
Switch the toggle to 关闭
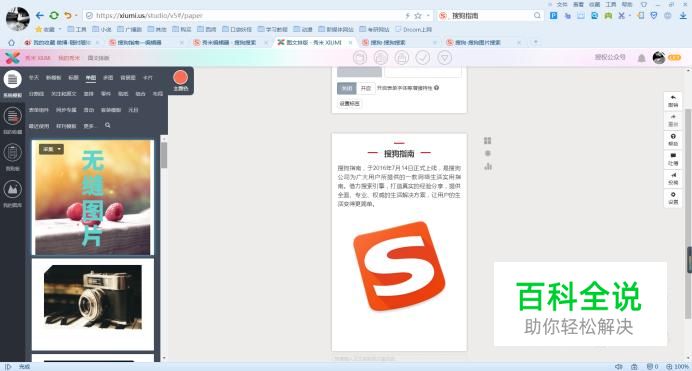(347, 88)
